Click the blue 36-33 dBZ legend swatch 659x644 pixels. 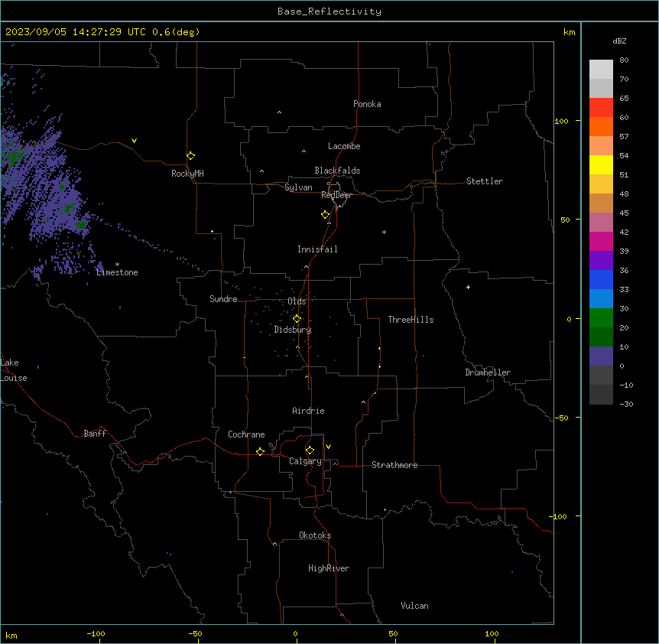(601, 279)
